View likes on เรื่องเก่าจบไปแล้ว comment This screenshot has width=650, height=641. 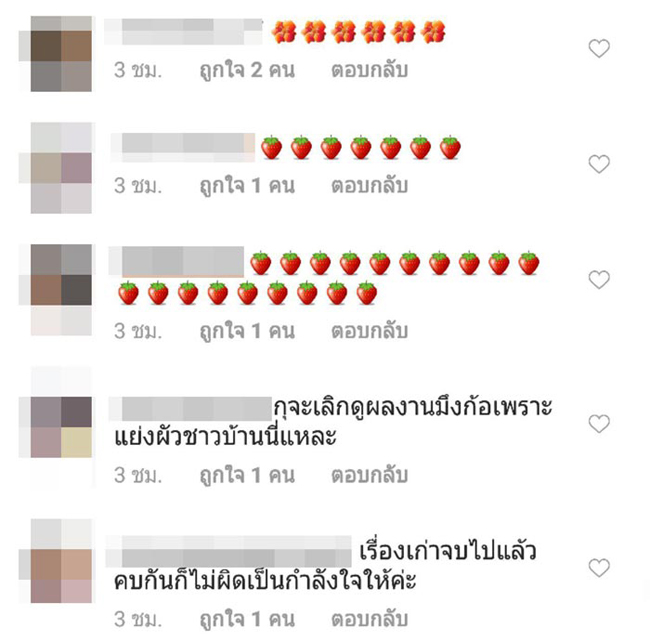247,619
